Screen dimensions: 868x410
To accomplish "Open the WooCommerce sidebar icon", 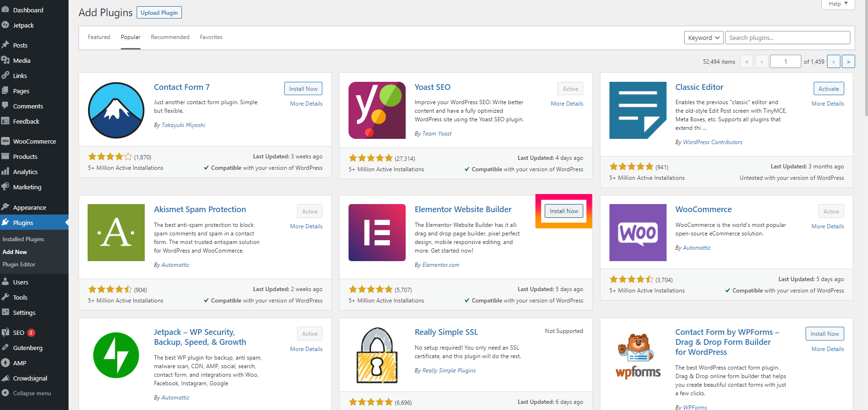I will (x=5, y=141).
